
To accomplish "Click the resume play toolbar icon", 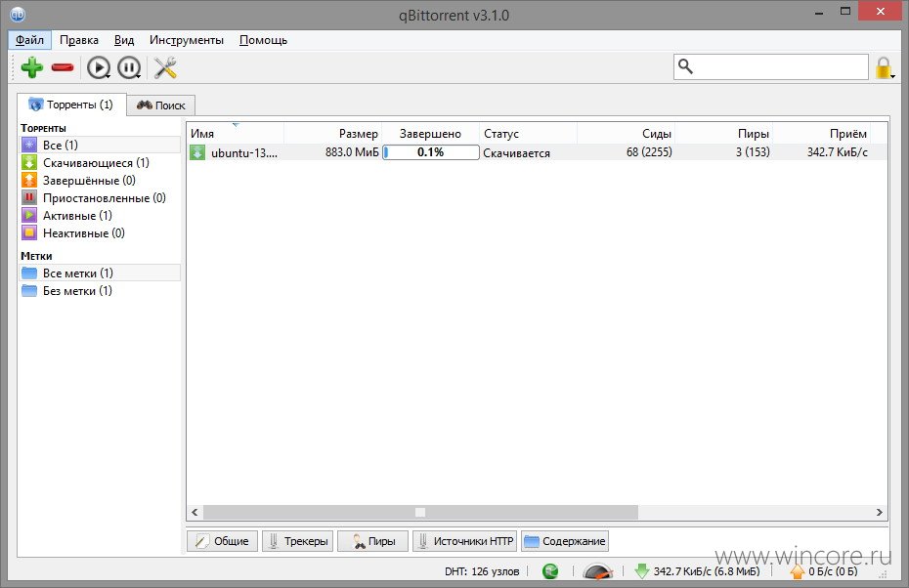I will coord(99,67).
